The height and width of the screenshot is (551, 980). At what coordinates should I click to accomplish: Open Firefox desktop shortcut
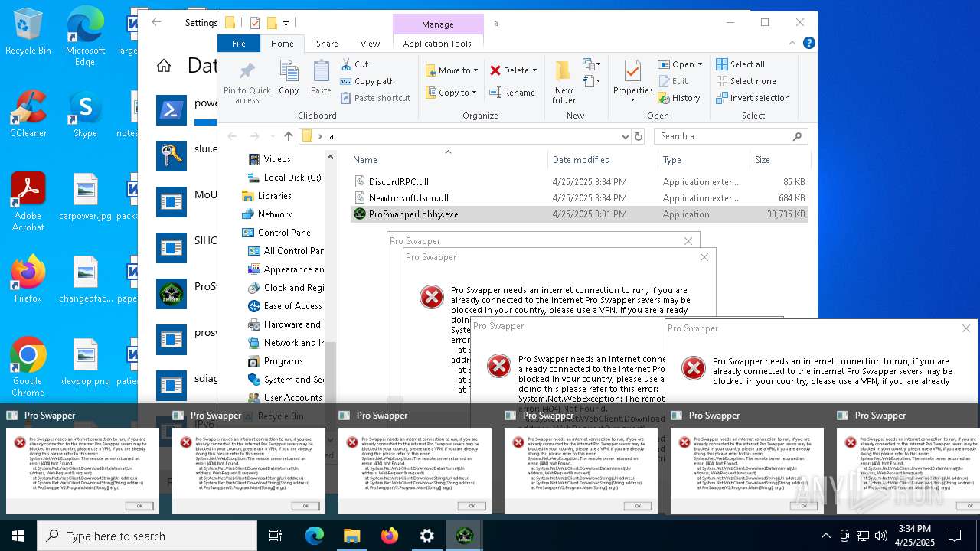click(x=28, y=279)
